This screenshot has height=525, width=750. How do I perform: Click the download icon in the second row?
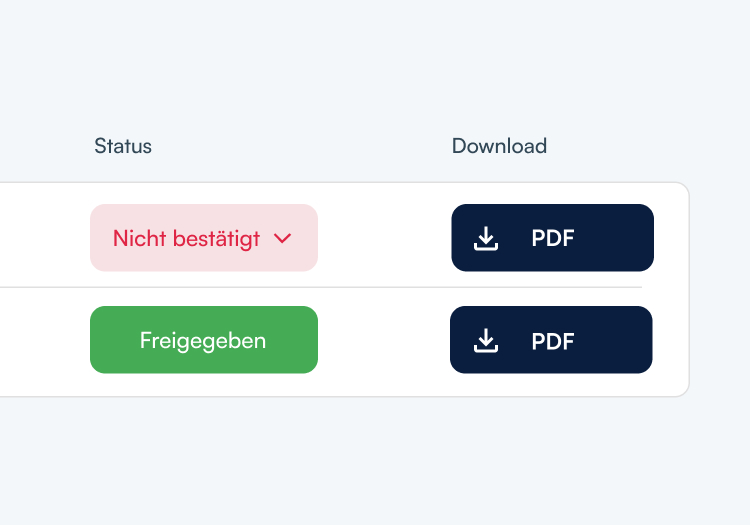coord(486,341)
